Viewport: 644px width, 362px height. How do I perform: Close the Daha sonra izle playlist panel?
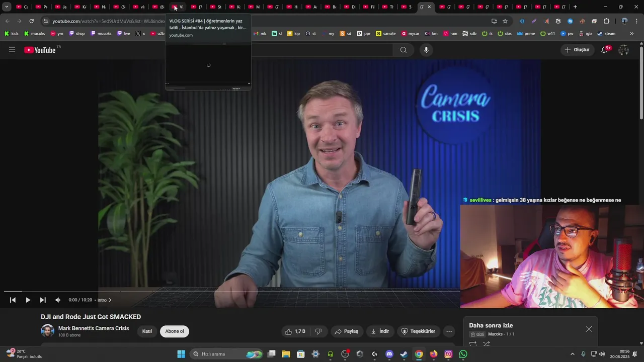[x=589, y=329]
